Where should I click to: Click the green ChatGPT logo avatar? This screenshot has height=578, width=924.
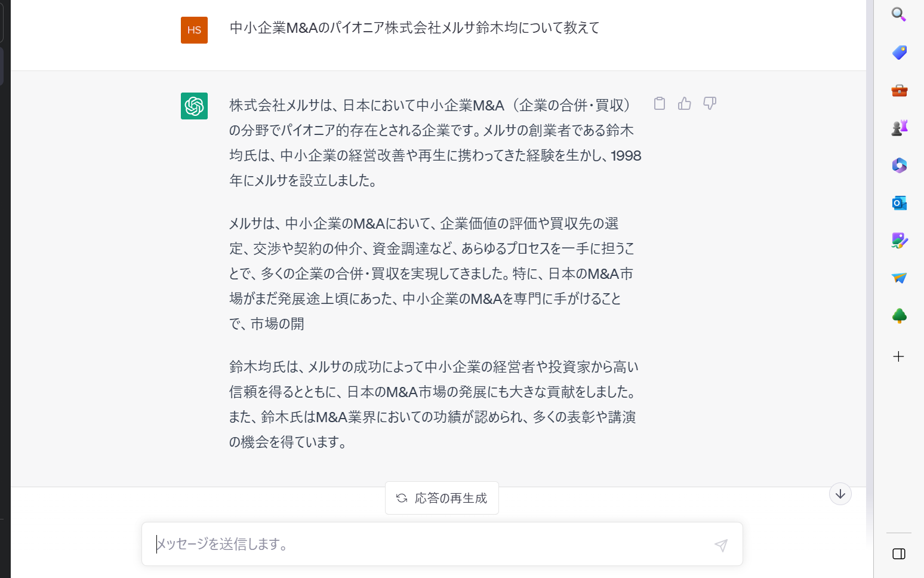194,106
